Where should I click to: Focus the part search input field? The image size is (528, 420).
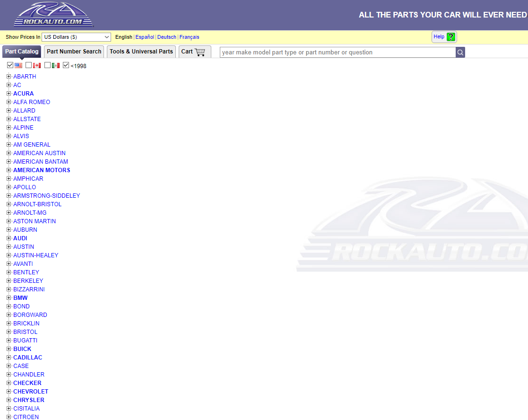coord(338,52)
